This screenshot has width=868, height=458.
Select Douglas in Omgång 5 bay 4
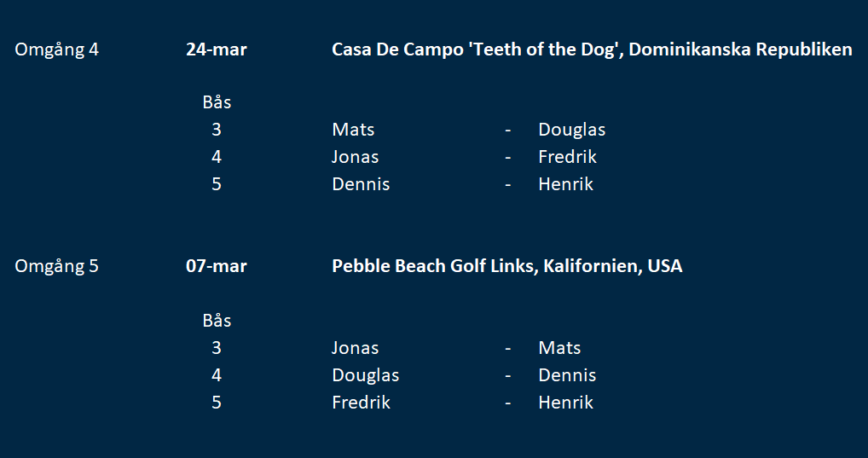point(365,375)
